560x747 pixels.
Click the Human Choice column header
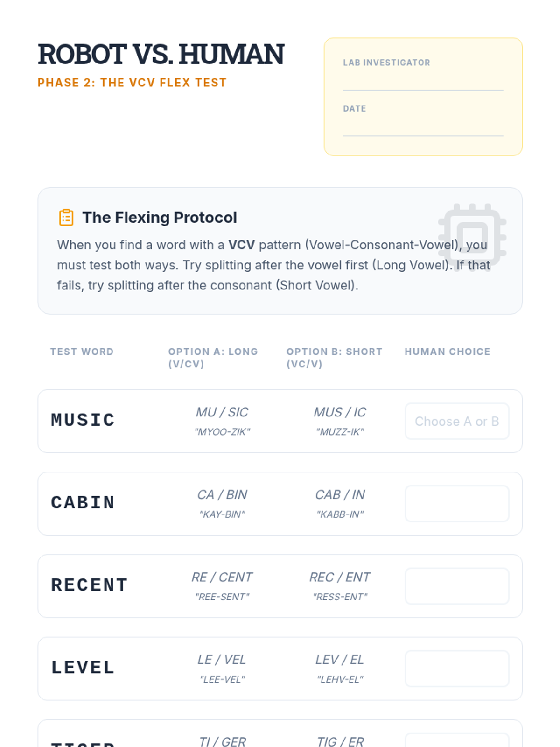tap(447, 352)
